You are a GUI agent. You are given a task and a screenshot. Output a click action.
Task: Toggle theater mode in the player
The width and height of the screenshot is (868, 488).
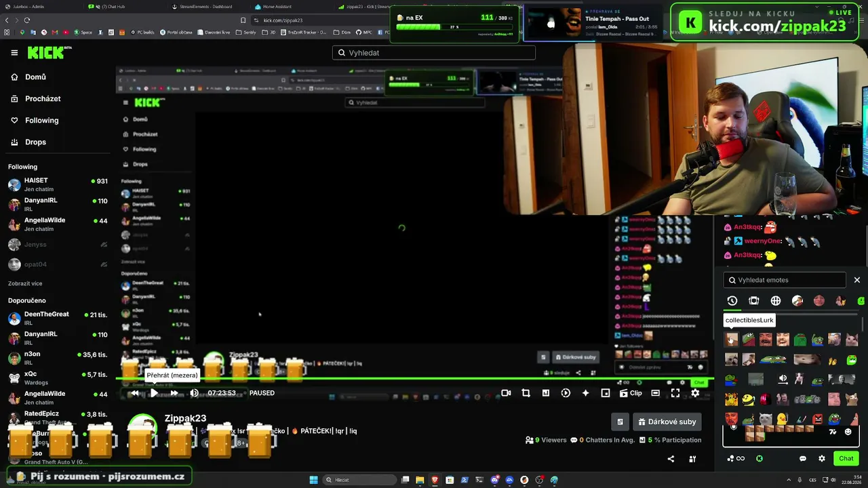[x=656, y=393]
